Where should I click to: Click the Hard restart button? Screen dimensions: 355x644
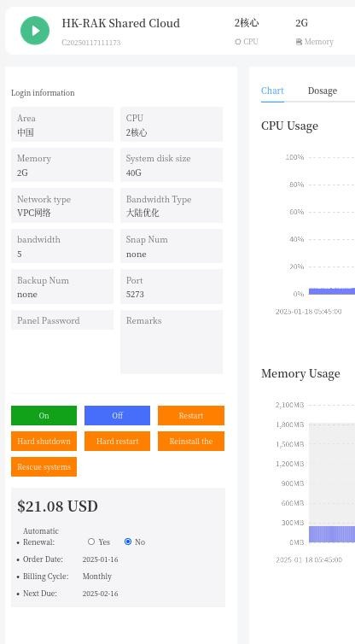click(118, 441)
